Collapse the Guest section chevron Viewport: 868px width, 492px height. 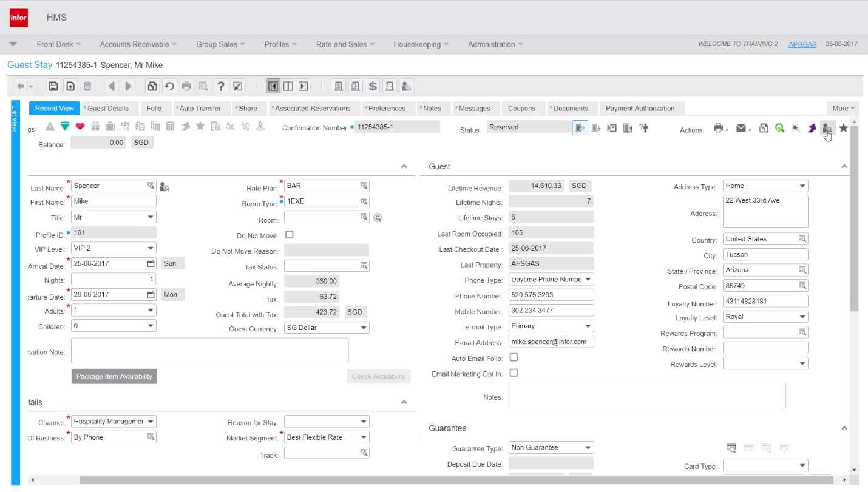pyautogui.click(x=844, y=166)
